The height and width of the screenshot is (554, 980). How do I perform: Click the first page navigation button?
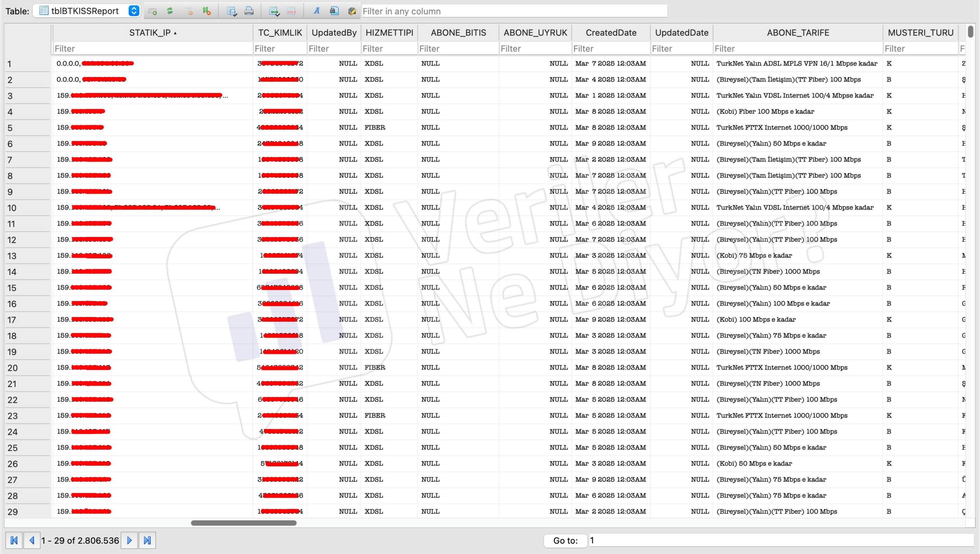click(x=14, y=540)
